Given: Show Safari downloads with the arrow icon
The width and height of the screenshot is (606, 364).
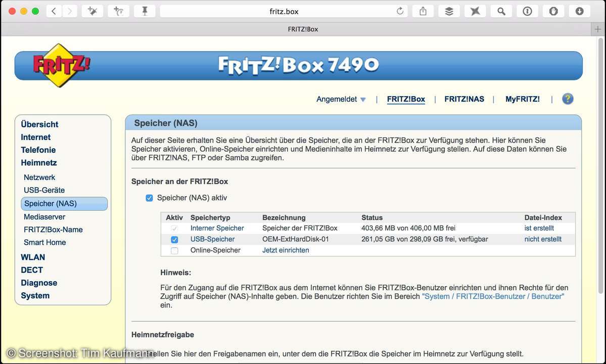Looking at the screenshot, I should [579, 11].
